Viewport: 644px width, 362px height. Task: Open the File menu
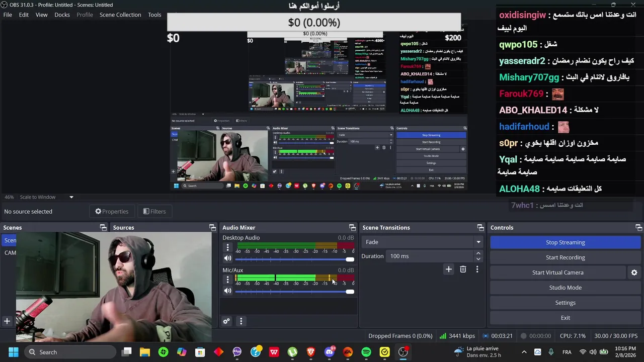pos(8,15)
